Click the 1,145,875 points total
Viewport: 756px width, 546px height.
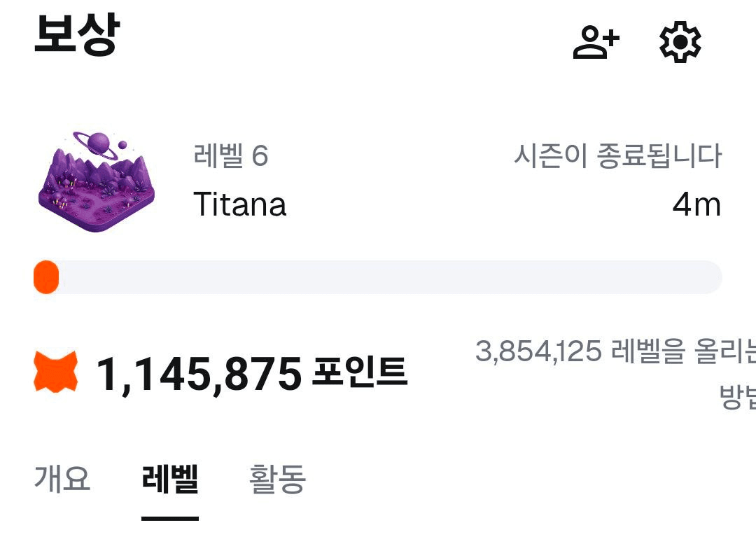pos(199,374)
